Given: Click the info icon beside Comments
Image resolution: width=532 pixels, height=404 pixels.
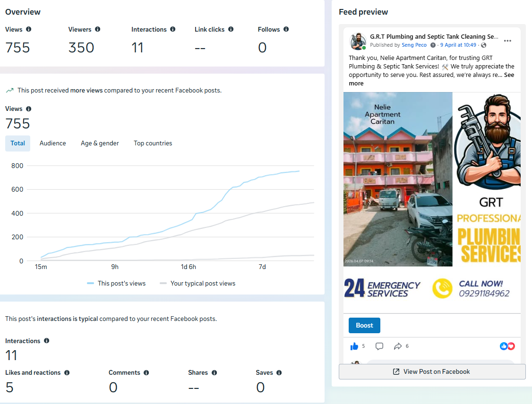Looking at the screenshot, I should pyautogui.click(x=146, y=372).
